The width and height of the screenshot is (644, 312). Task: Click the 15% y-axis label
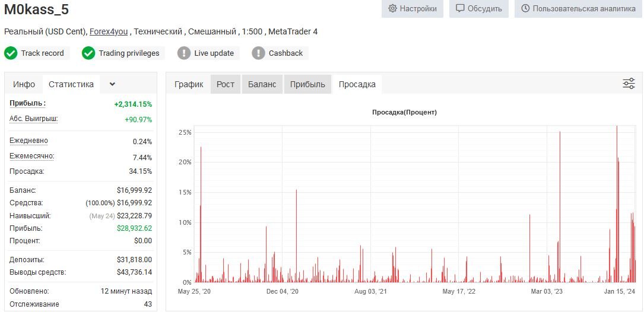[185, 192]
